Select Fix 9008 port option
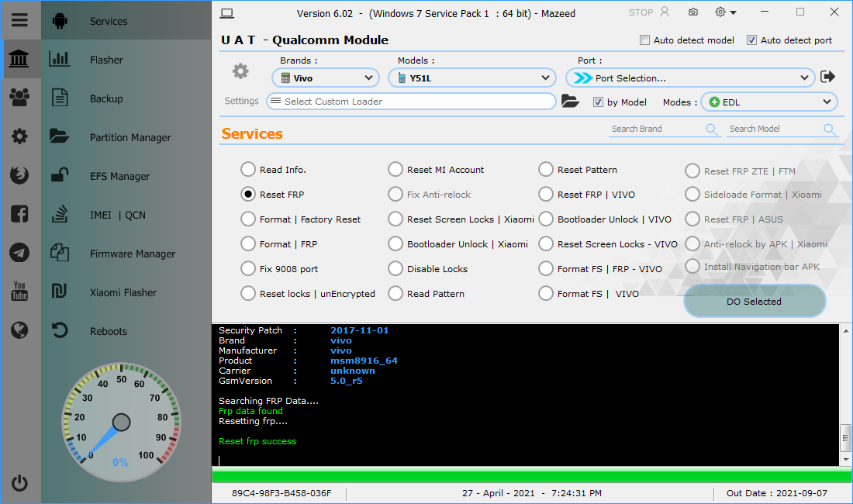The width and height of the screenshot is (853, 504). tap(248, 268)
